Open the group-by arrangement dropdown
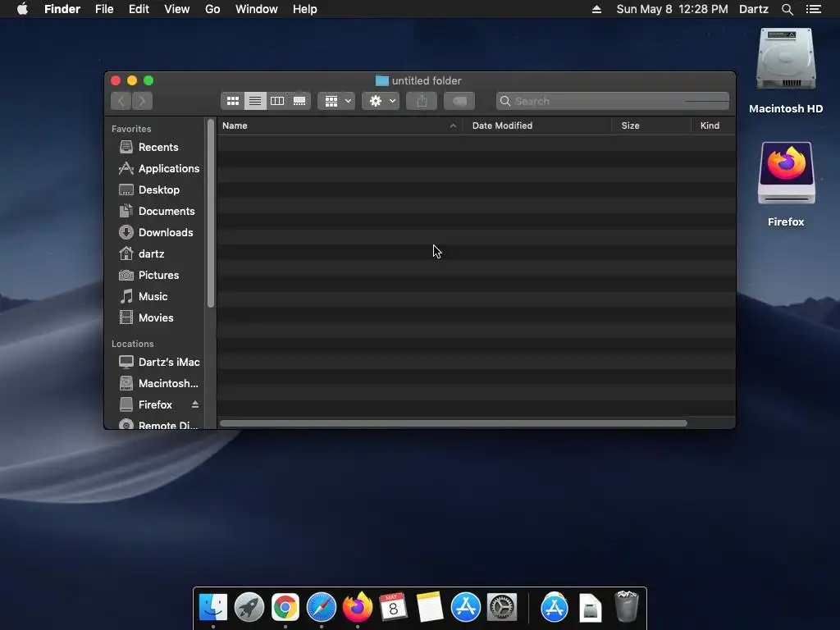The width and height of the screenshot is (840, 630). tap(336, 101)
